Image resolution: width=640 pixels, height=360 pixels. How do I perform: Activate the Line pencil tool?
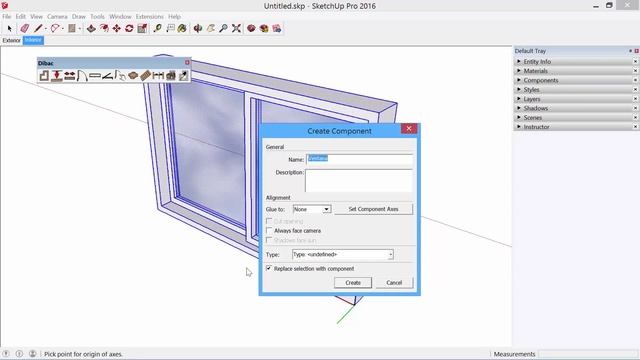coord(38,28)
